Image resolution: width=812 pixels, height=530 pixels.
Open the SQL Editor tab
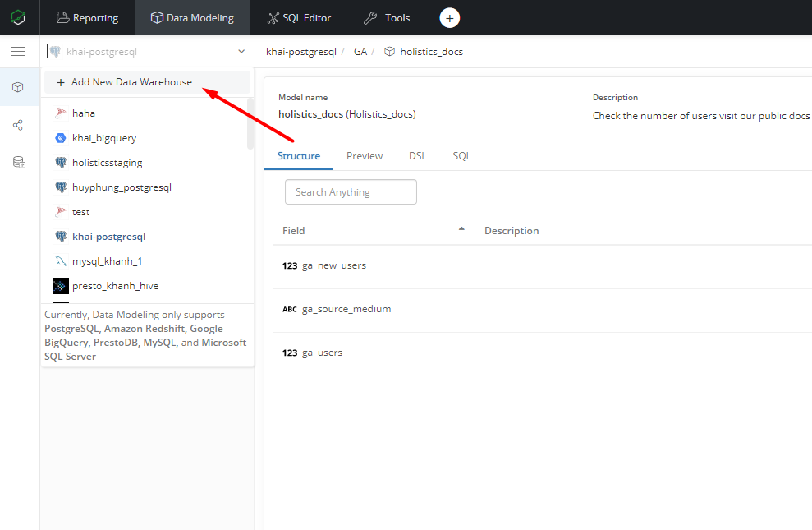(299, 17)
